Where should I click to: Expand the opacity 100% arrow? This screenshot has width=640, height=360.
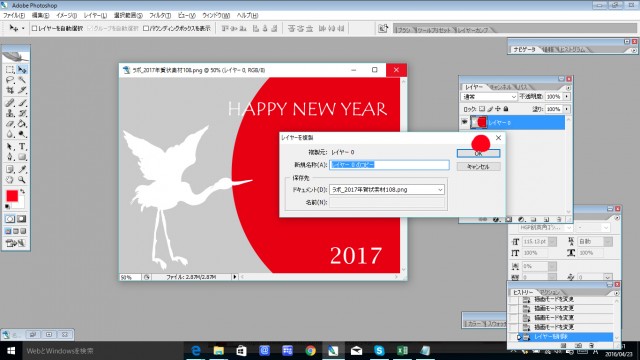coord(567,97)
